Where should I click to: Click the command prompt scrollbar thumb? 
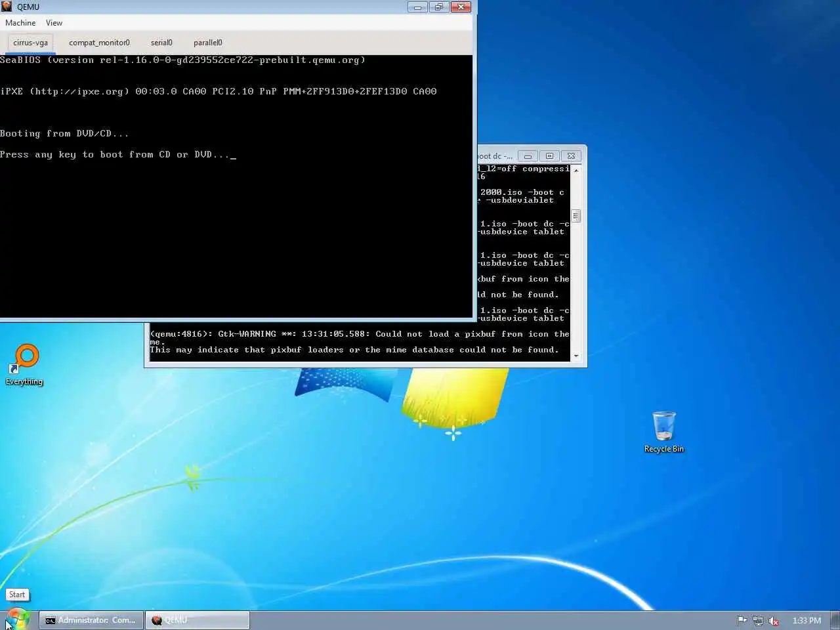(x=576, y=216)
